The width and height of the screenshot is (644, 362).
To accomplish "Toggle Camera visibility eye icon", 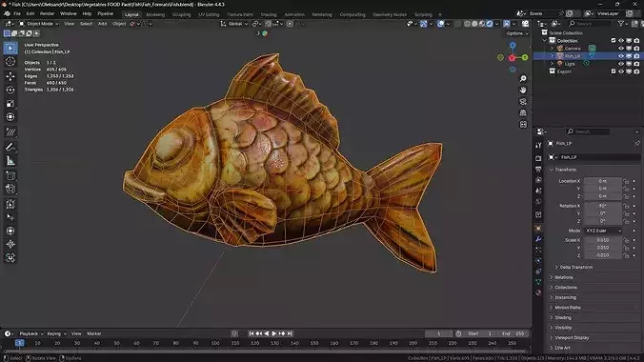I will point(621,48).
